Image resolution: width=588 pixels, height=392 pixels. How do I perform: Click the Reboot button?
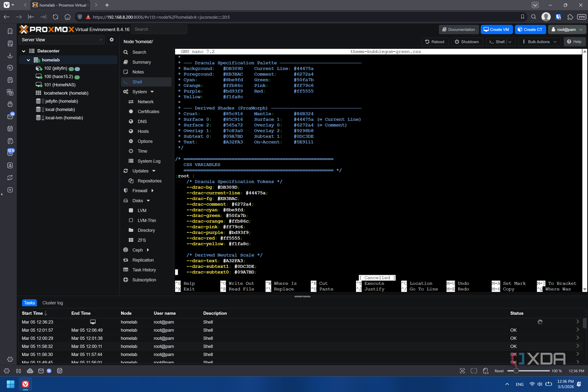[435, 42]
